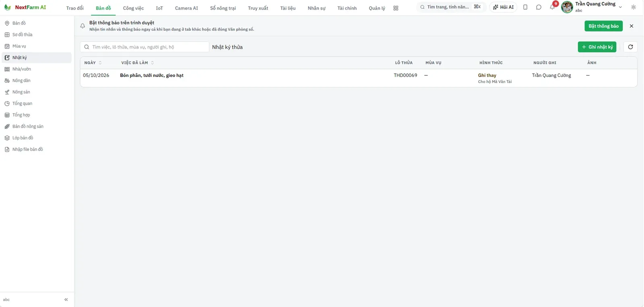This screenshot has width=644, height=307.
Task: Click the Bật thông báo button
Action: 603,26
